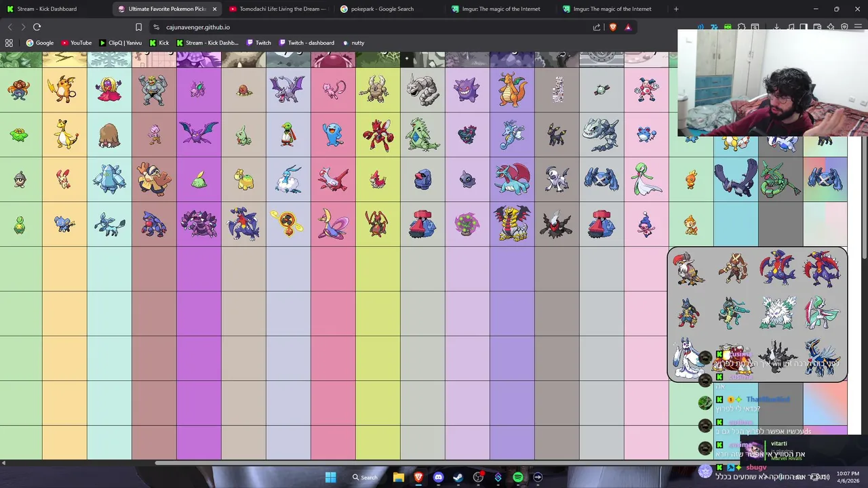Select the Dragonite sprite
Screen dimensions: 868x488
tap(512, 89)
